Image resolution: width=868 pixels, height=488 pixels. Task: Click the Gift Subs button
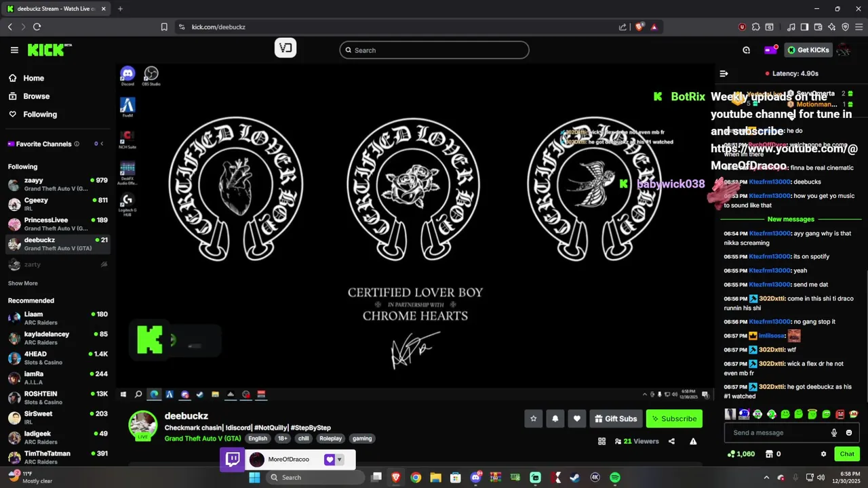tap(616, 419)
